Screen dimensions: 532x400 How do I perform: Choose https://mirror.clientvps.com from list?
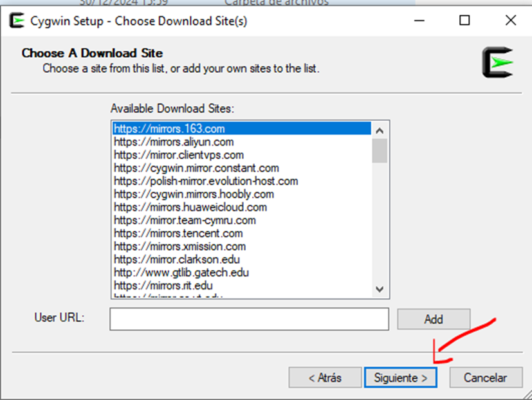179,155
